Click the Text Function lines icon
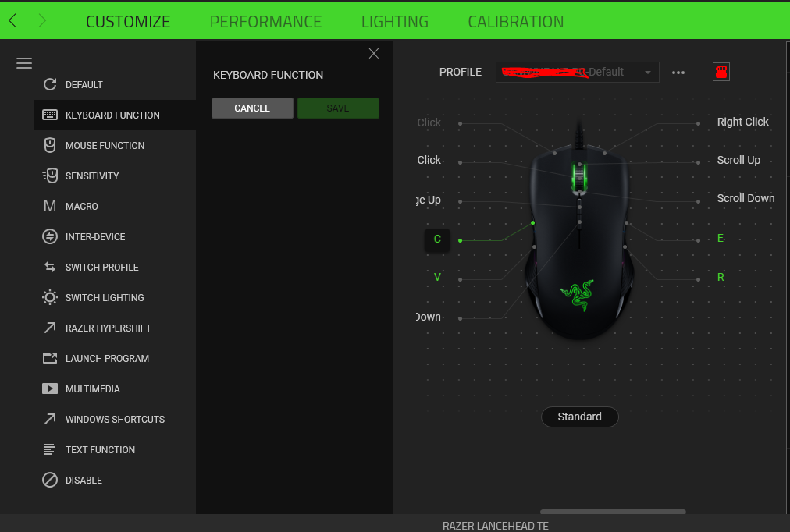This screenshot has width=790, height=532. (50, 449)
